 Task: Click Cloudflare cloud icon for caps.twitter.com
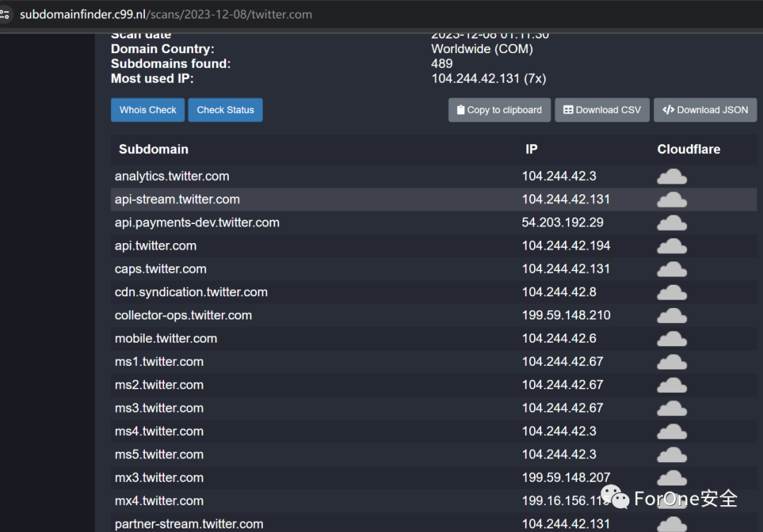(x=672, y=269)
